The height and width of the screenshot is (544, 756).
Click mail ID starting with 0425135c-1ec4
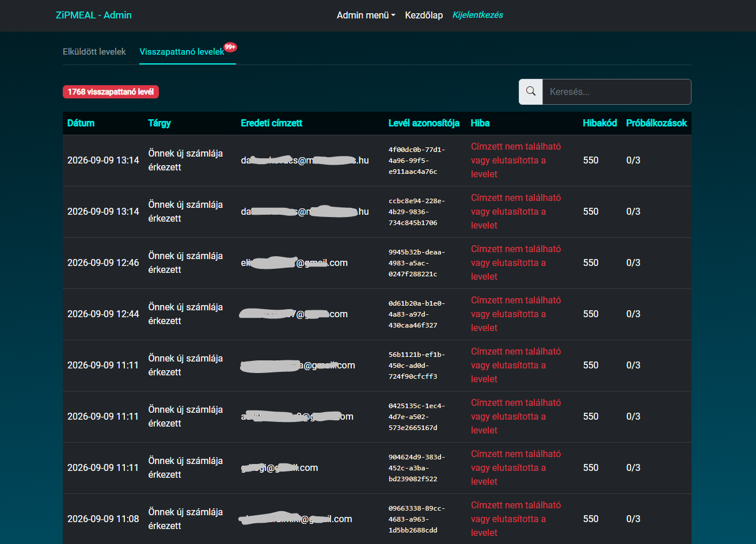click(x=417, y=417)
